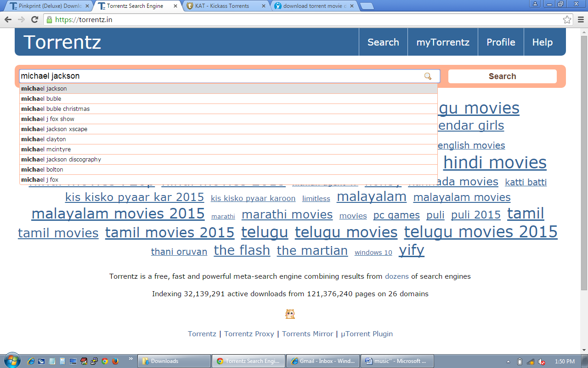The image size is (588, 368).
Task: Open the Notepad quick launch icon
Action: (x=52, y=361)
